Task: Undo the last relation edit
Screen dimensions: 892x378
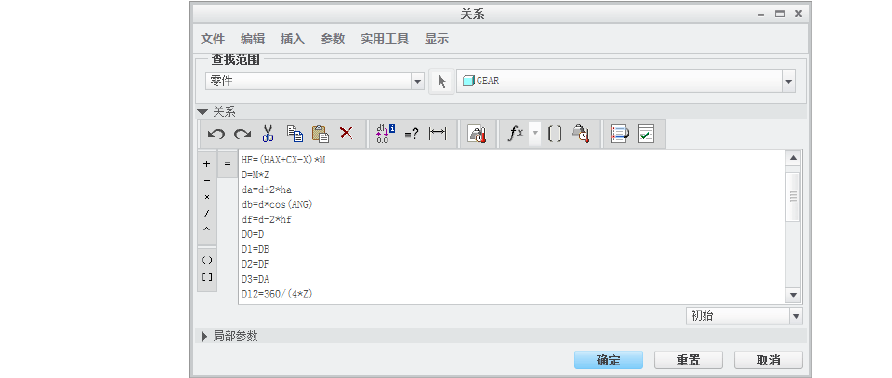Action: (216, 134)
